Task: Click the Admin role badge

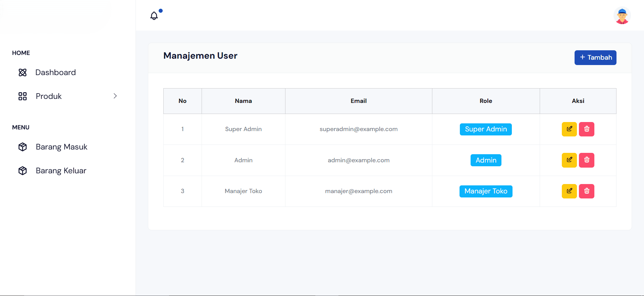Action: coord(486,160)
